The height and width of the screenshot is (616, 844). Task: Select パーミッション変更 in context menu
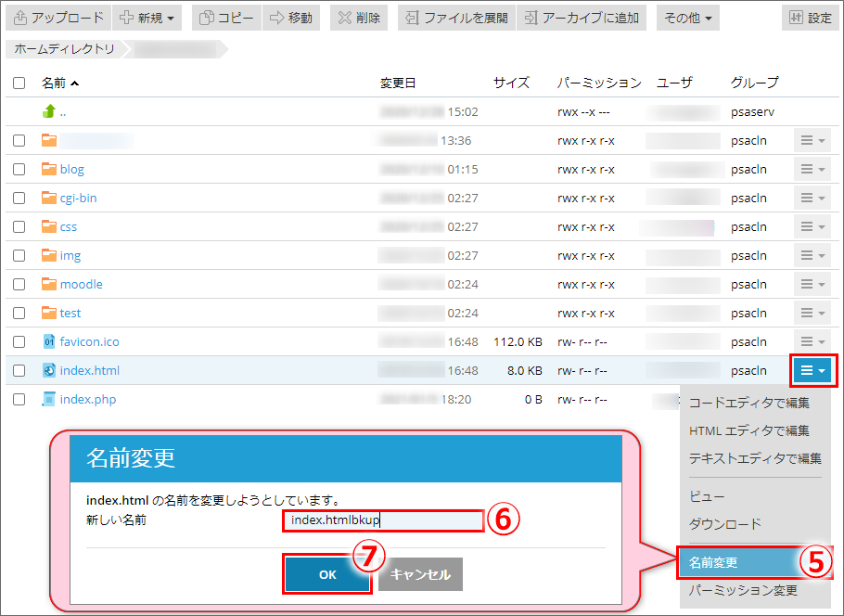[x=743, y=591]
